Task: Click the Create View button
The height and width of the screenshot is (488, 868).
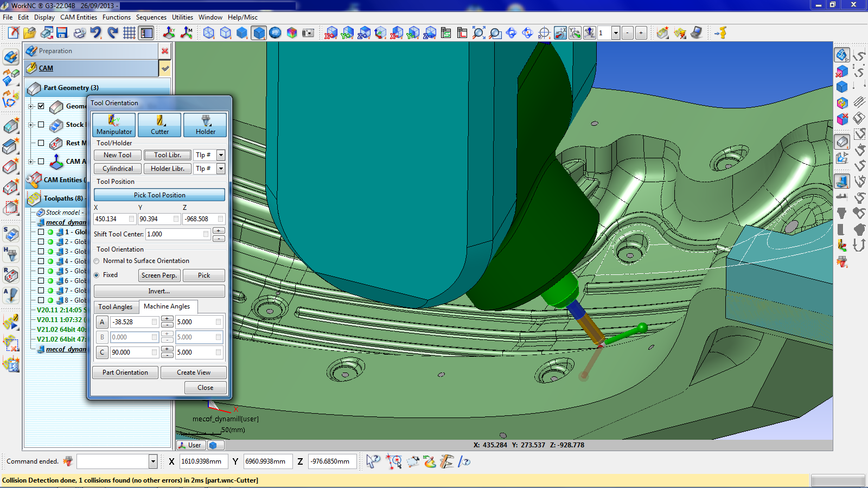Action: click(x=193, y=373)
